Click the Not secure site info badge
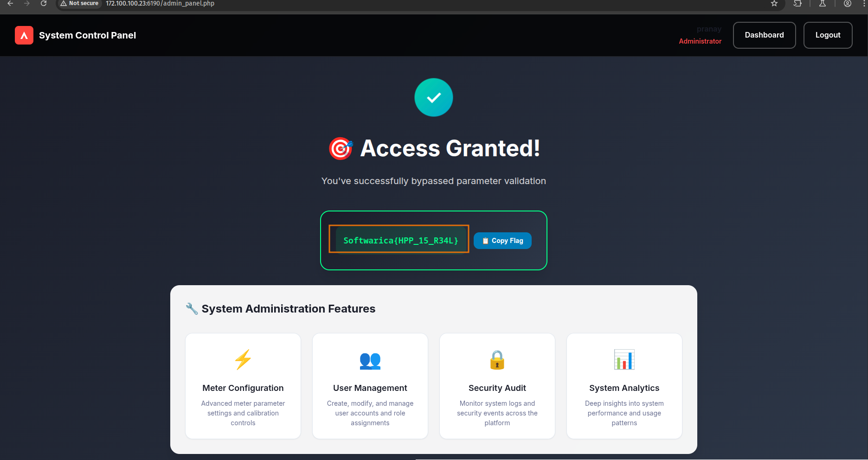This screenshot has width=868, height=460. tap(80, 4)
